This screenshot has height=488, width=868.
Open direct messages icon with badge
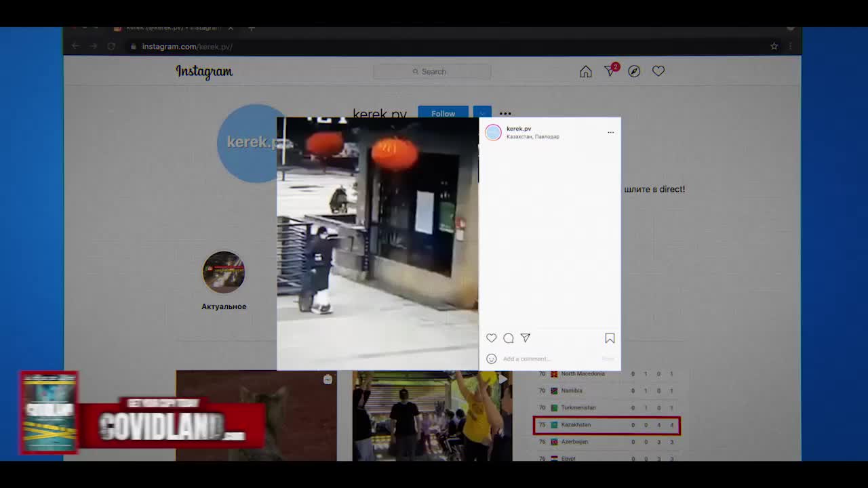coord(611,70)
